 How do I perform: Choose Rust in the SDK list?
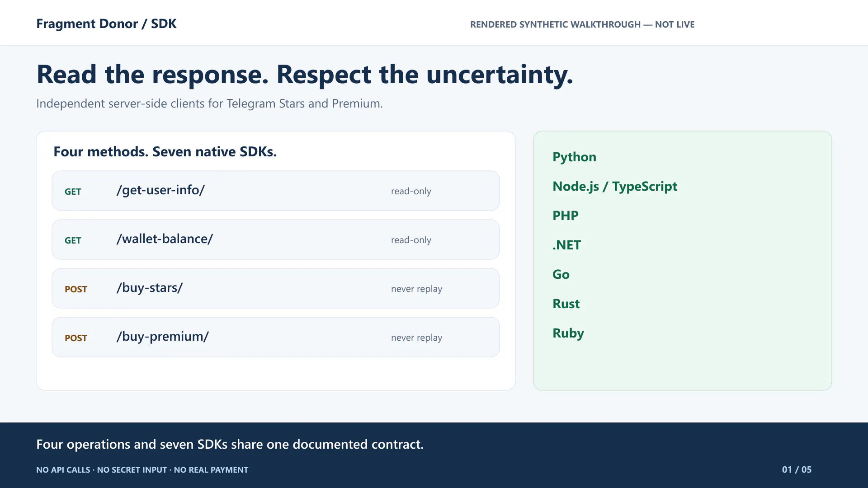[x=566, y=304]
